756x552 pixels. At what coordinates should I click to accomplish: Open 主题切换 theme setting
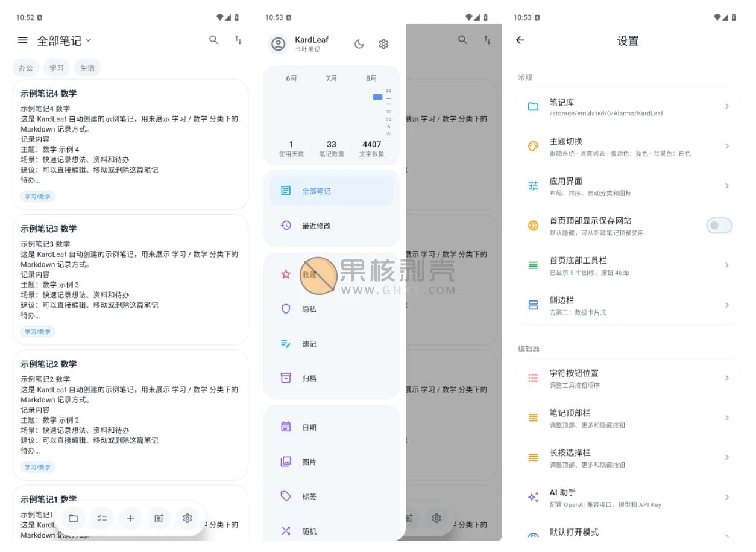coord(628,147)
